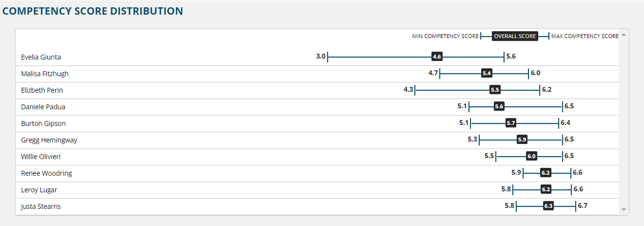Click the scrollbar up arrow
Viewport: 644px width, 226px height.
pos(624,34)
